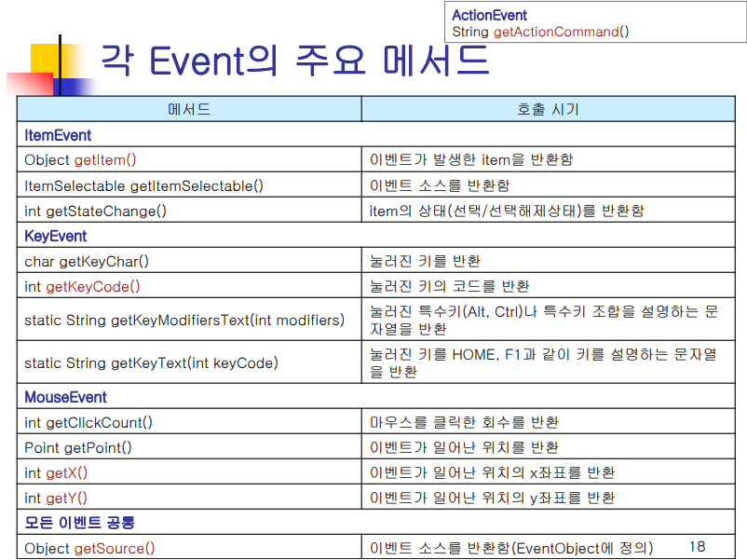Select '마우스를 클릭한 회수를 반환' description
Image resolution: width=747 pixels, height=560 pixels.
tap(464, 422)
